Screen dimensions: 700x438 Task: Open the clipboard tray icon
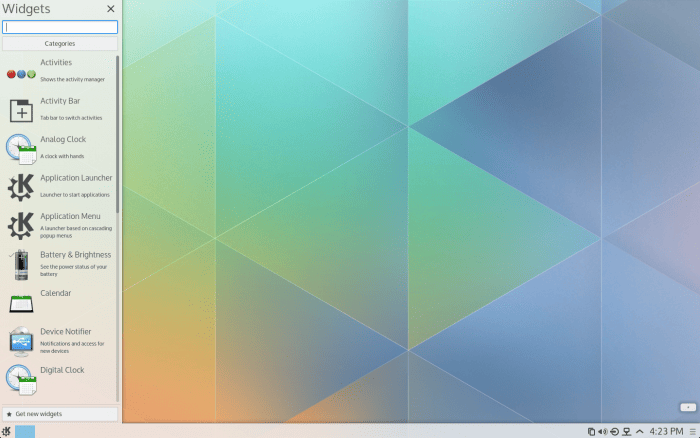pos(591,431)
